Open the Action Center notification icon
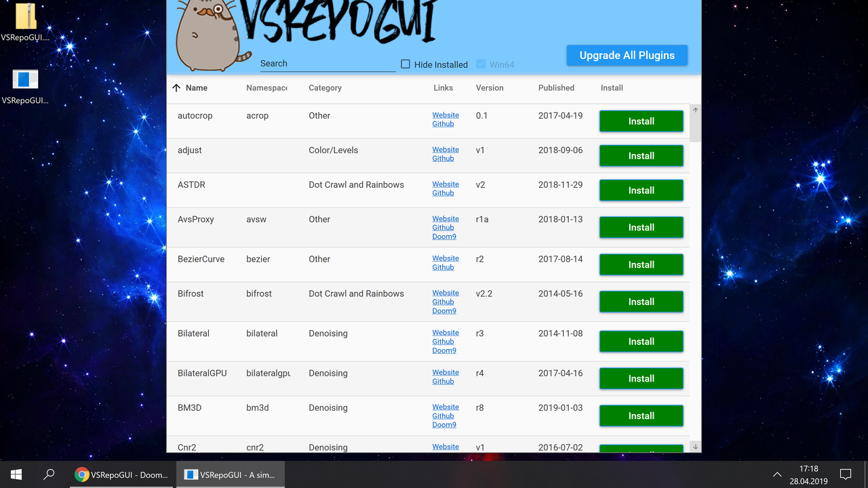Image resolution: width=868 pixels, height=488 pixels. click(x=846, y=474)
